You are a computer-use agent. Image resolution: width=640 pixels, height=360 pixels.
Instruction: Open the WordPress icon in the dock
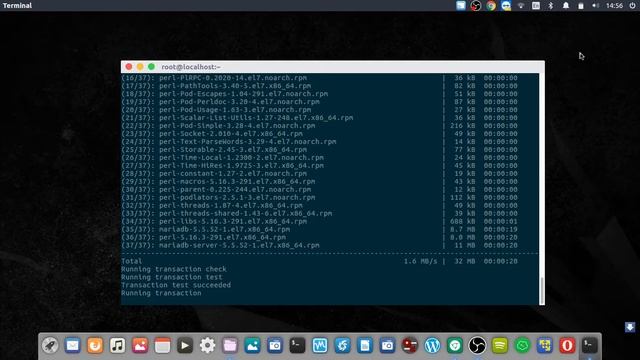(x=432, y=346)
